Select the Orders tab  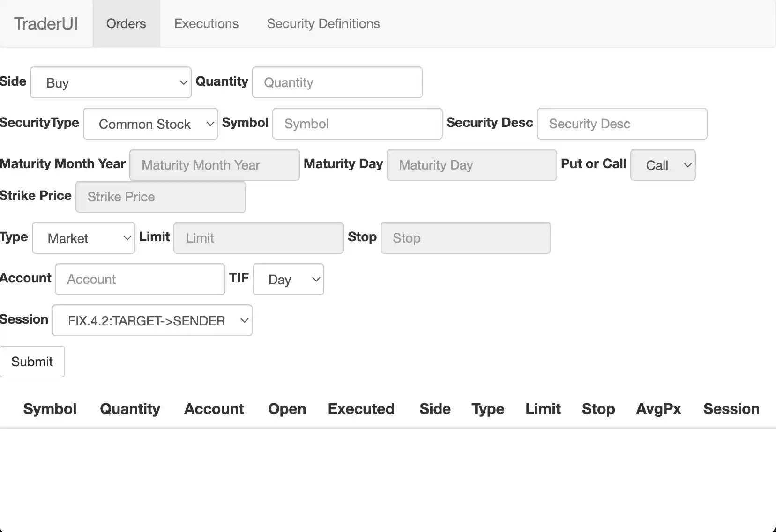[126, 23]
